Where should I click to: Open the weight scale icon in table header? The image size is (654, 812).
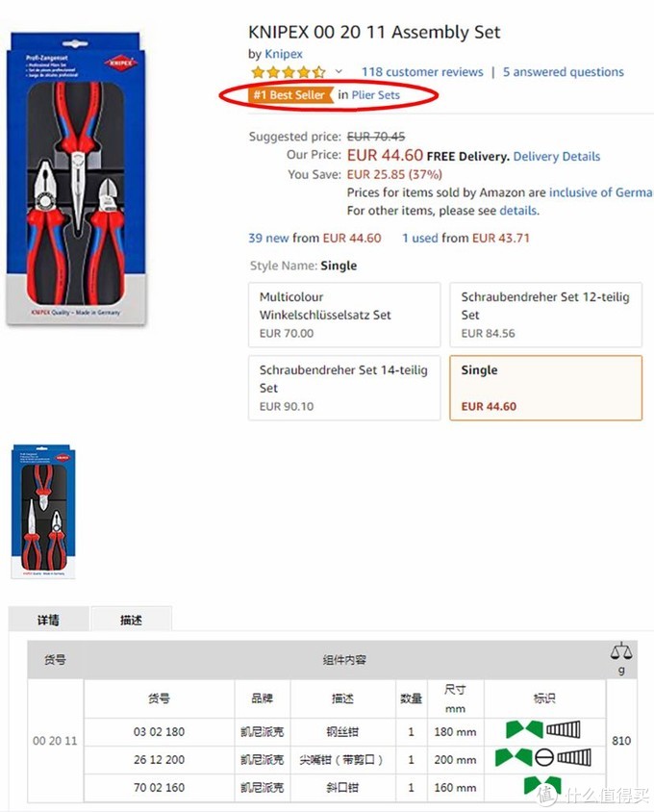click(x=621, y=651)
